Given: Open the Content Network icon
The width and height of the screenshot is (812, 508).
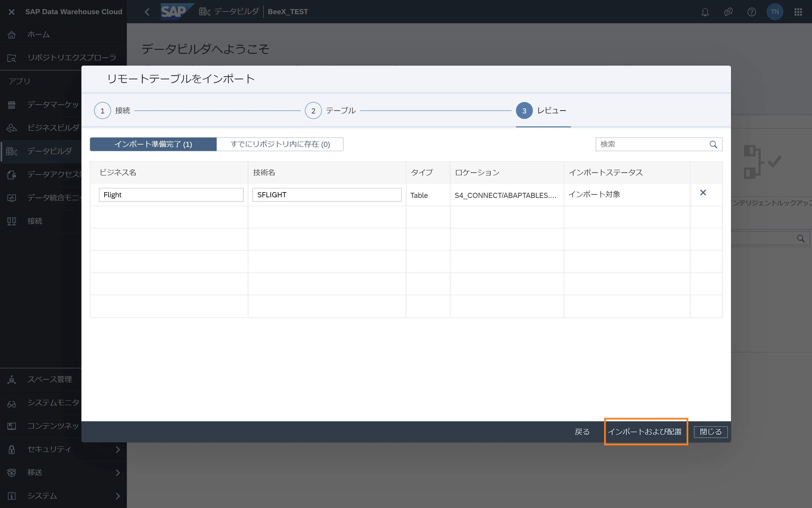Looking at the screenshot, I should pyautogui.click(x=12, y=426).
